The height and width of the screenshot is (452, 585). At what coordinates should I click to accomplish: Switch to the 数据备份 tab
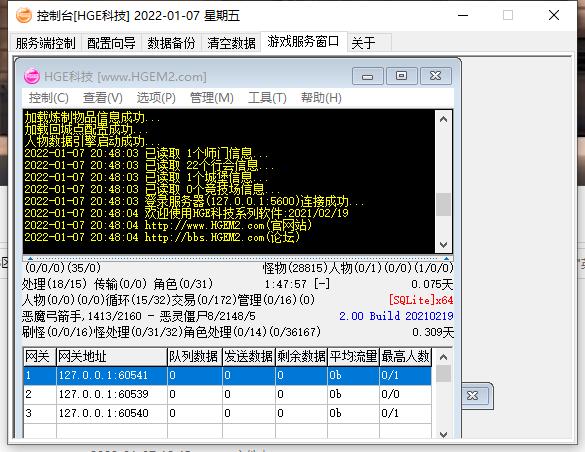171,43
